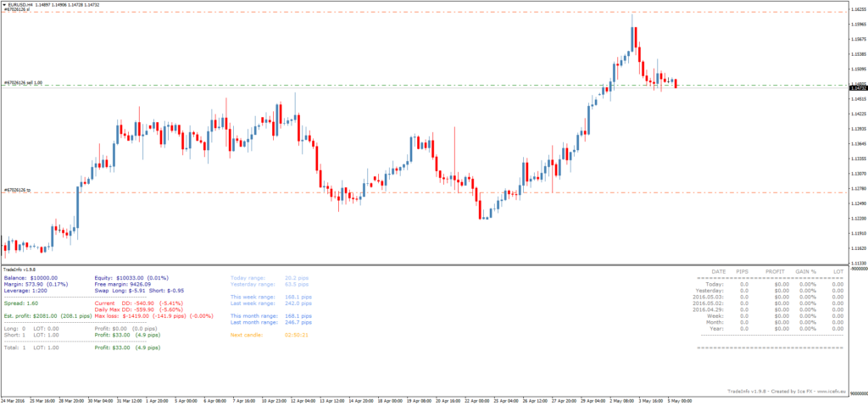The height and width of the screenshot is (406, 868).
Task: Click the Spread: 1.60 readout
Action: tap(21, 303)
